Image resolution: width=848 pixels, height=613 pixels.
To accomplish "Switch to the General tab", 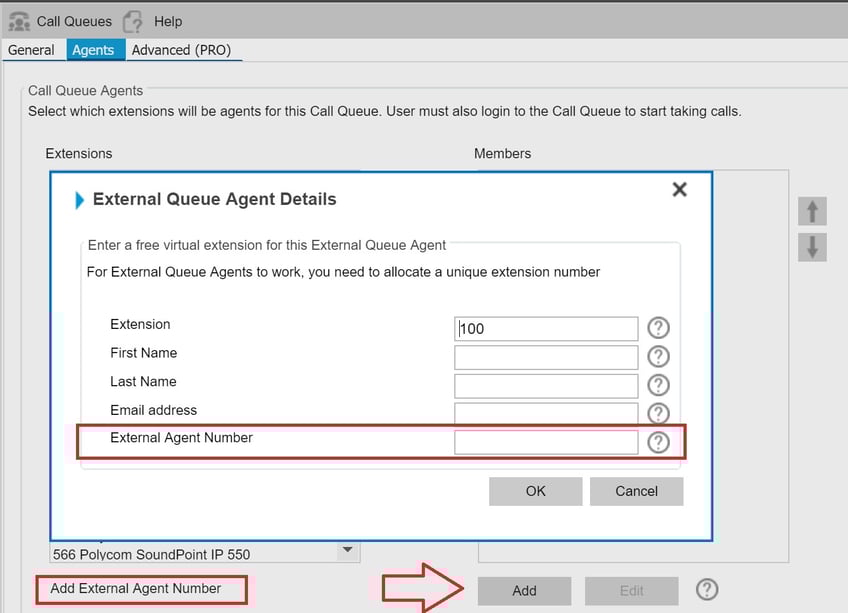I will coord(31,50).
